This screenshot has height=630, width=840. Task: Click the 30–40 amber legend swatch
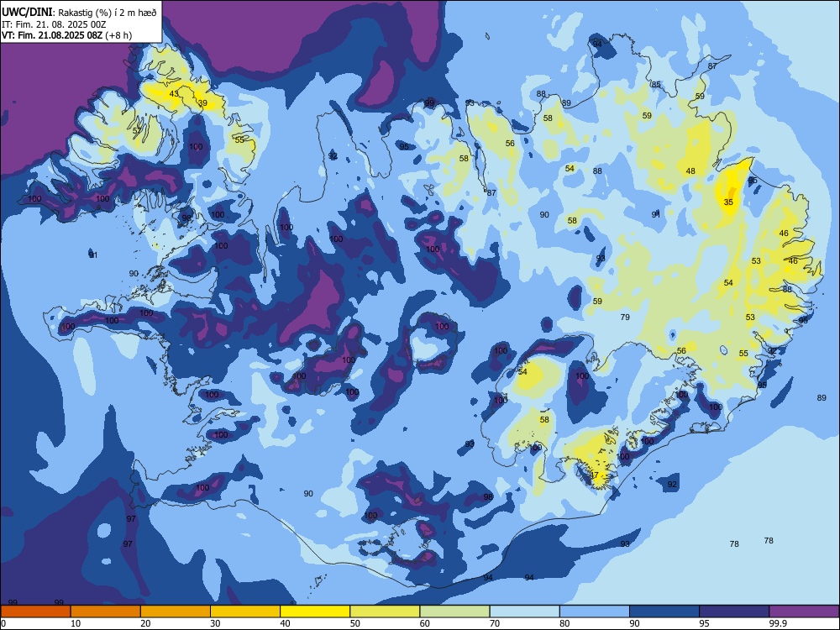pos(245,612)
